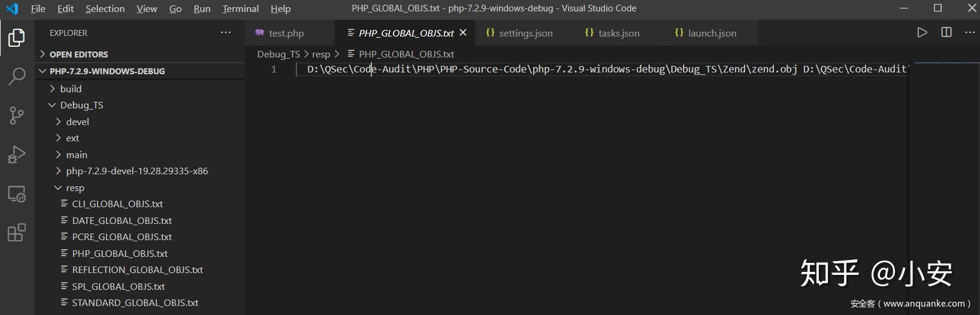Expand the build folder
Screen dimensions: 980x315
71,89
